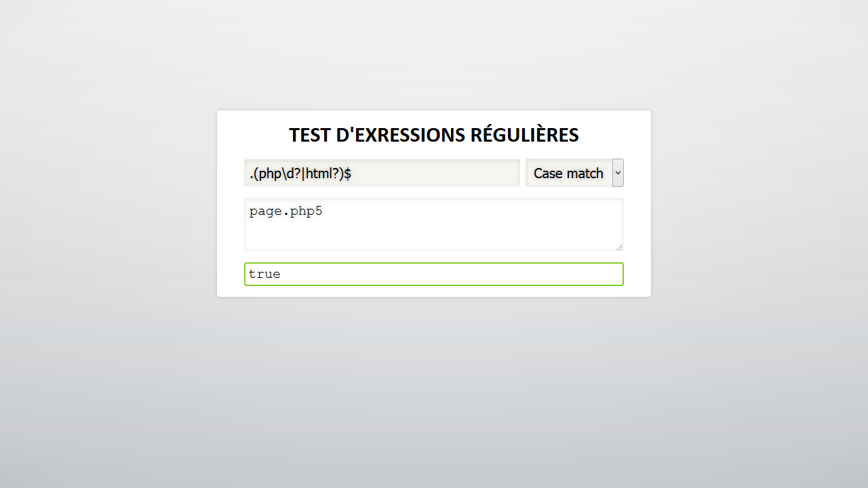Click the TEST D'EXRESSIONS RÉGULIÈRES title
The height and width of the screenshot is (488, 868).
pyautogui.click(x=433, y=135)
